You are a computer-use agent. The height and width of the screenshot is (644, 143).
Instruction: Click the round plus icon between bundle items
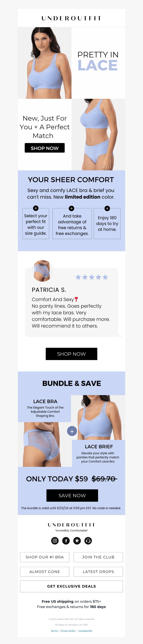point(72,431)
